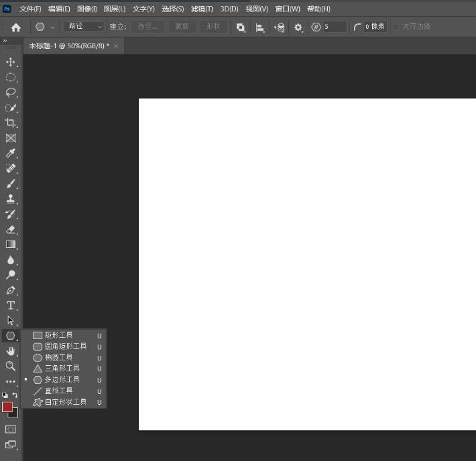This screenshot has height=461, width=476.
Task: Open the path options gear menu
Action: [x=298, y=27]
